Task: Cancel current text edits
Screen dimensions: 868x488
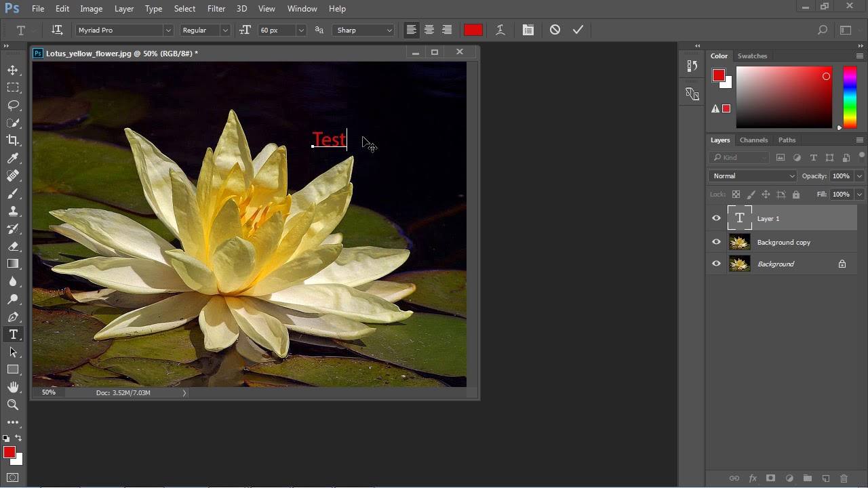Action: 555,30
